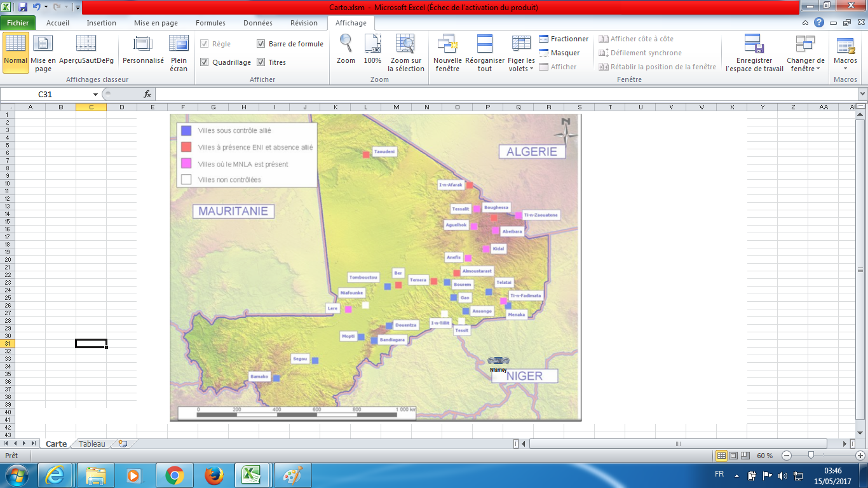
Task: Switch to Plein écran full screen
Action: coord(179,53)
